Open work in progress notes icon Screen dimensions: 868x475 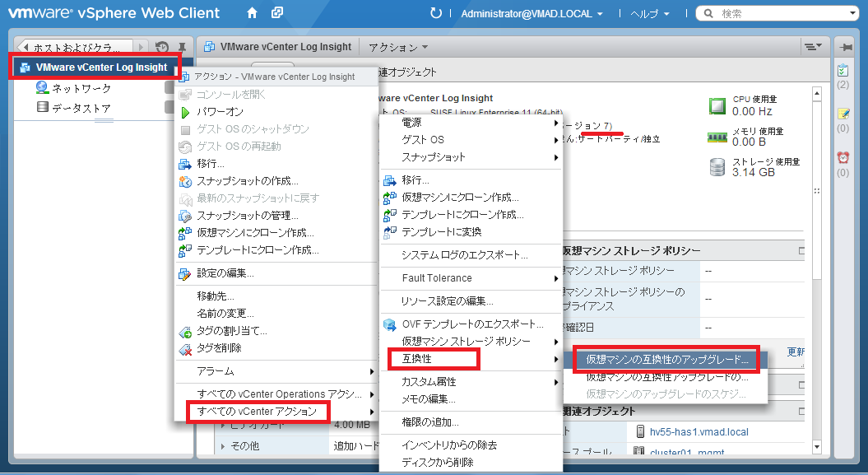842,114
